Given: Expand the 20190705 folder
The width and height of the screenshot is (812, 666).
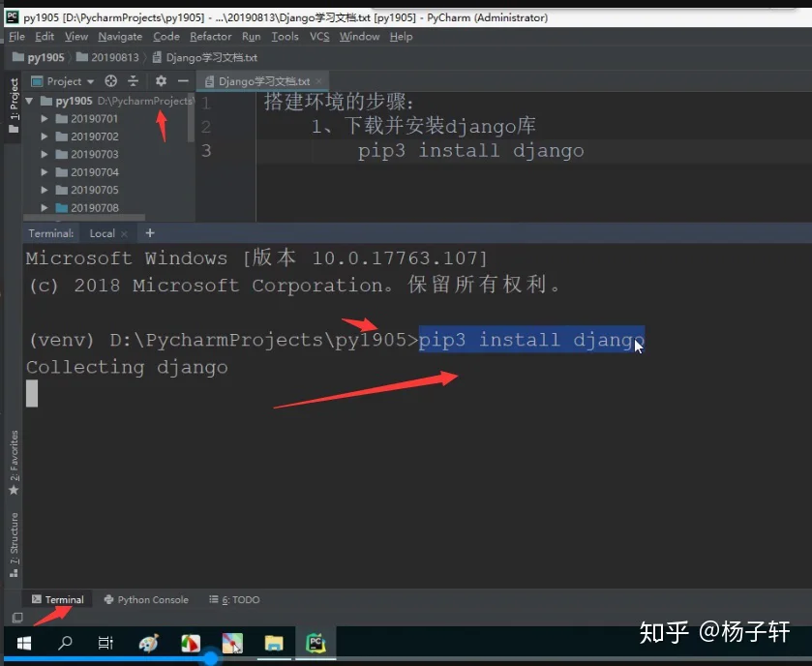Looking at the screenshot, I should (45, 190).
